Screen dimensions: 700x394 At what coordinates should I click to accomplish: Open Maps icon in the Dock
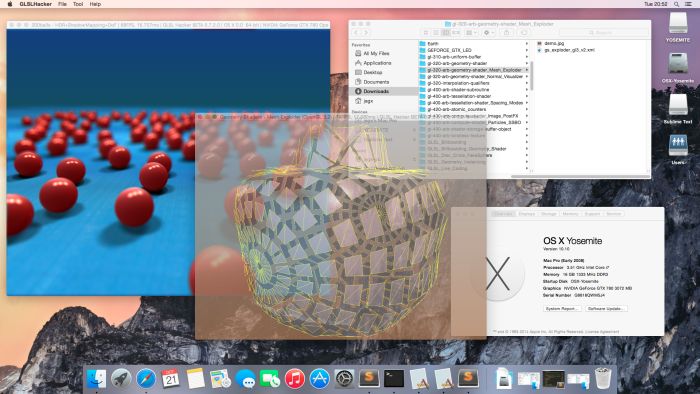click(x=220, y=379)
